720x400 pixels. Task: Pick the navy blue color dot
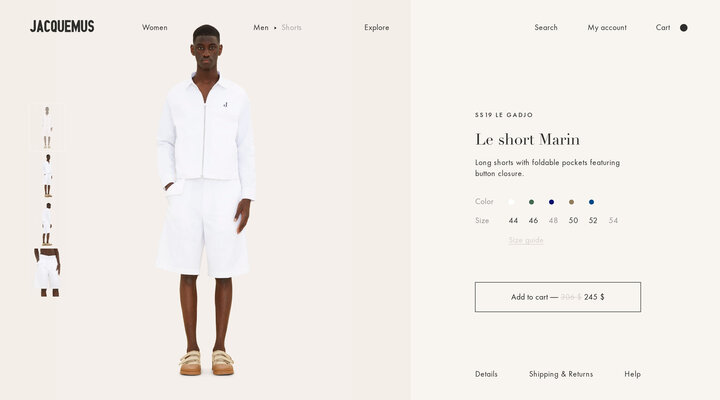551,202
